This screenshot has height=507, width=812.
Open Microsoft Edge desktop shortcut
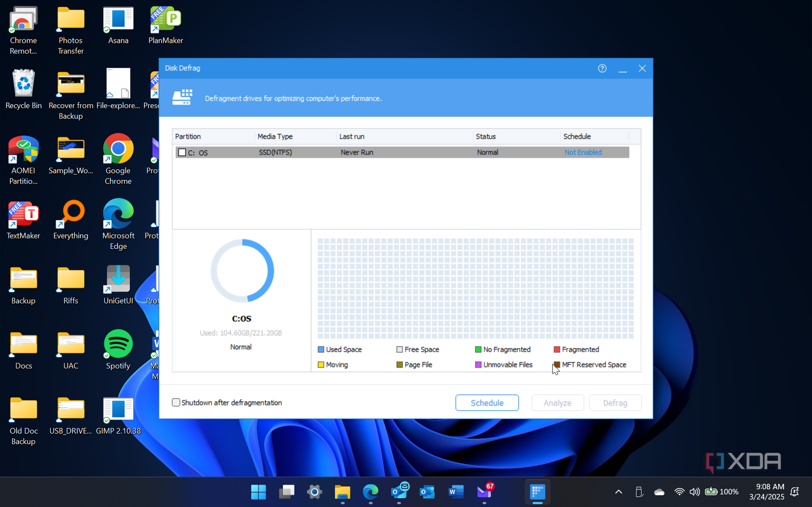point(118,225)
